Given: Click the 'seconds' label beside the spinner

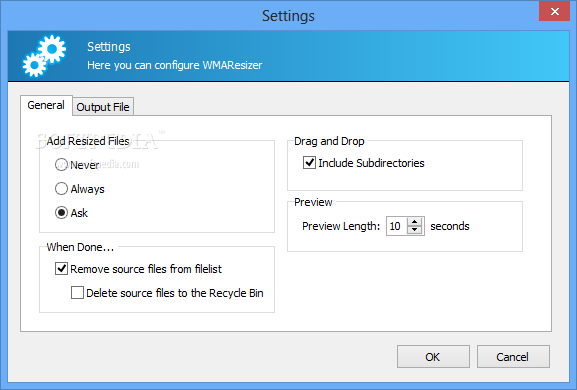Looking at the screenshot, I should (450, 226).
